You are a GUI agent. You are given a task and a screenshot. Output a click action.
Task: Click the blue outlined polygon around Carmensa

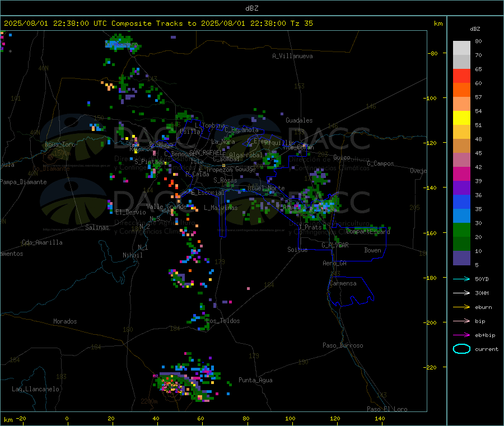pos(351,292)
